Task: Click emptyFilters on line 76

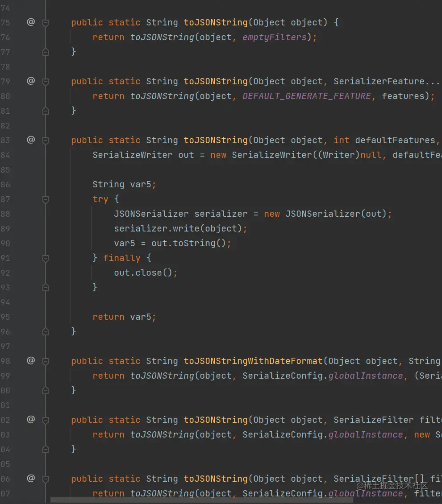Action: point(275,37)
